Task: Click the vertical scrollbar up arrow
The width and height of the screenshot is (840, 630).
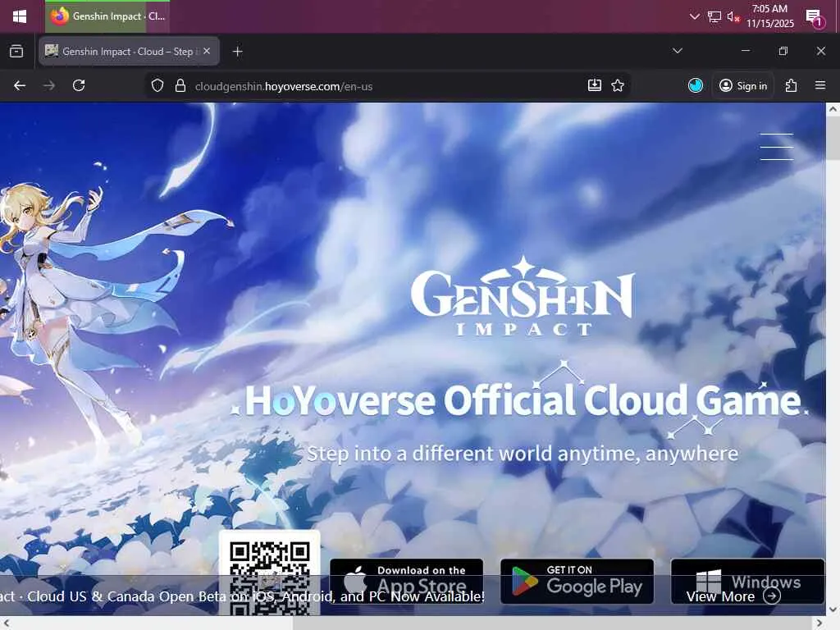Action: (x=833, y=109)
